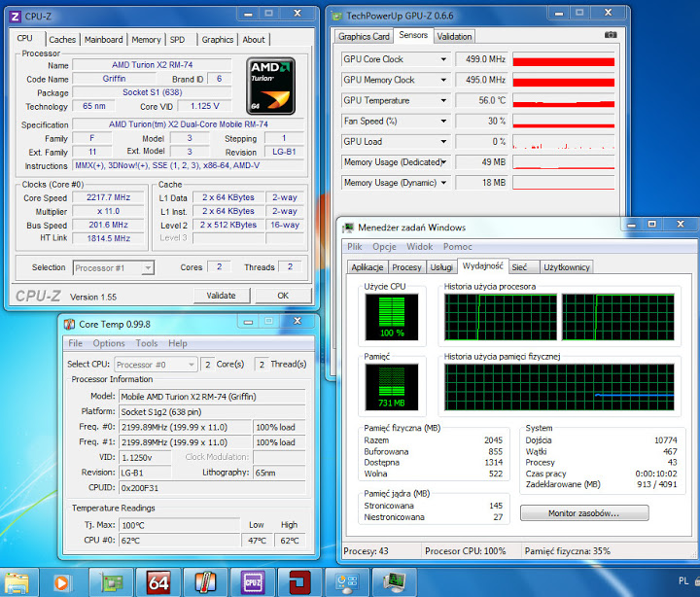Switch to CPU-Z Mainboard tab
The height and width of the screenshot is (597, 700).
[x=104, y=40]
